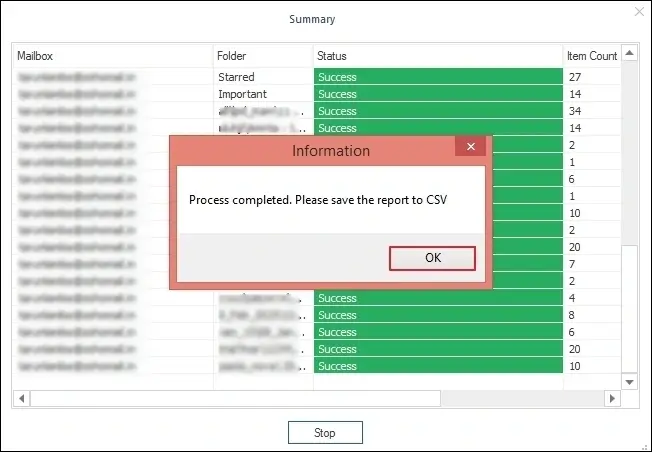Select the Status column header

coord(438,56)
